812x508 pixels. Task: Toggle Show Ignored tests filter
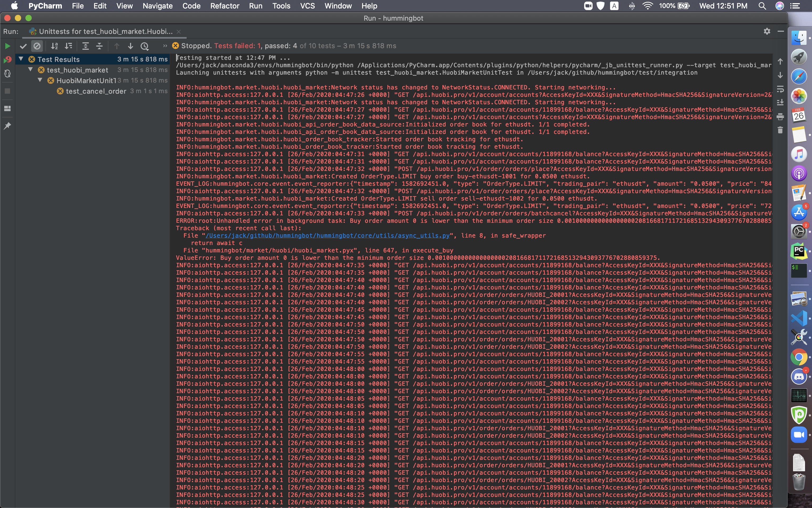37,46
